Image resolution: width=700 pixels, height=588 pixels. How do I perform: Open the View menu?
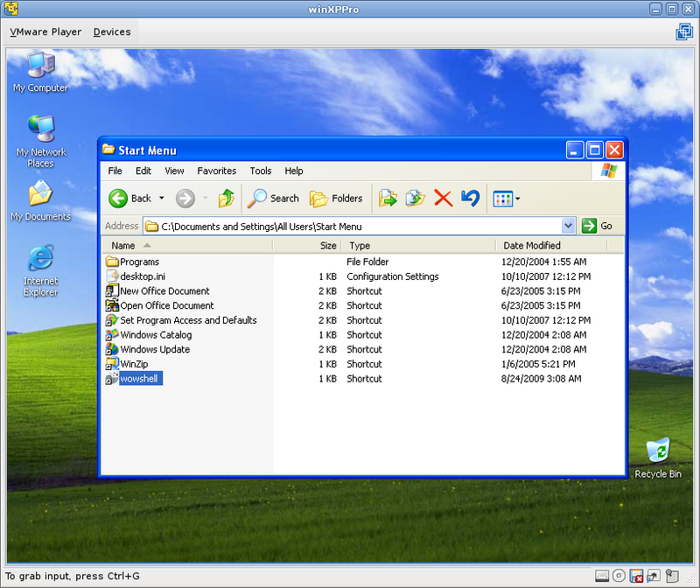174,171
